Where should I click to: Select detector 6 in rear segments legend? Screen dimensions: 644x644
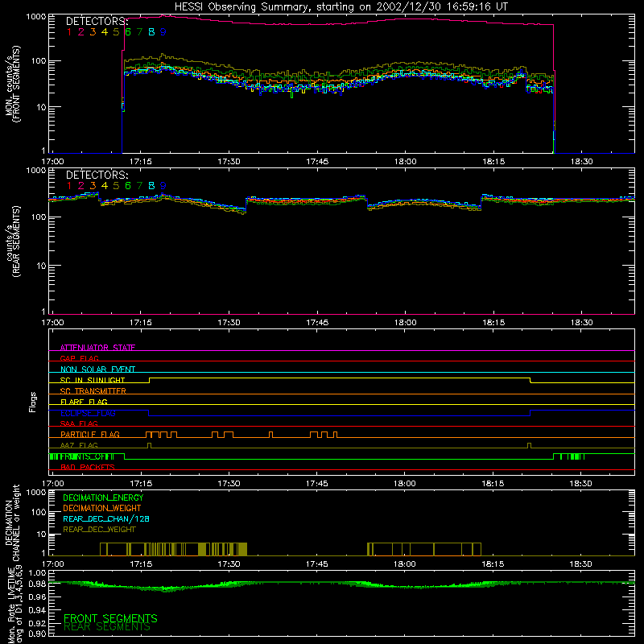128,186
